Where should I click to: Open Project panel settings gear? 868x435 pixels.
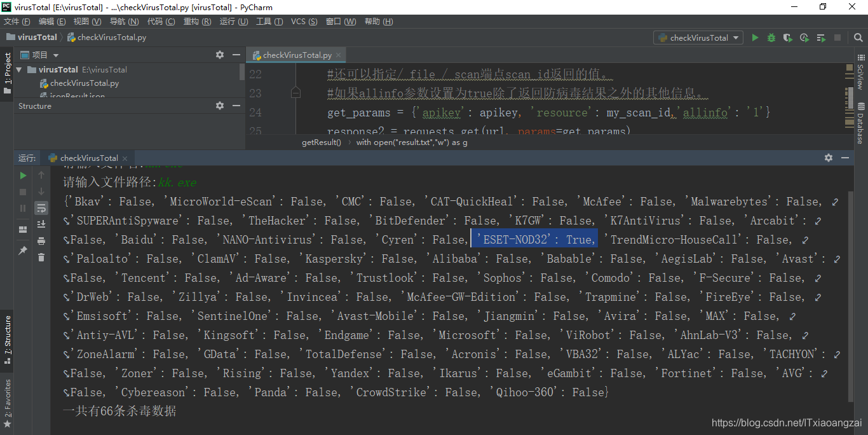[x=220, y=55]
